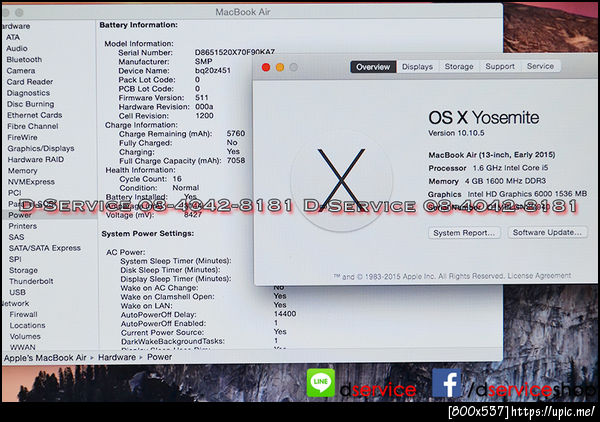Select Memory in the sidebar
The image size is (600, 422).
click(x=22, y=171)
